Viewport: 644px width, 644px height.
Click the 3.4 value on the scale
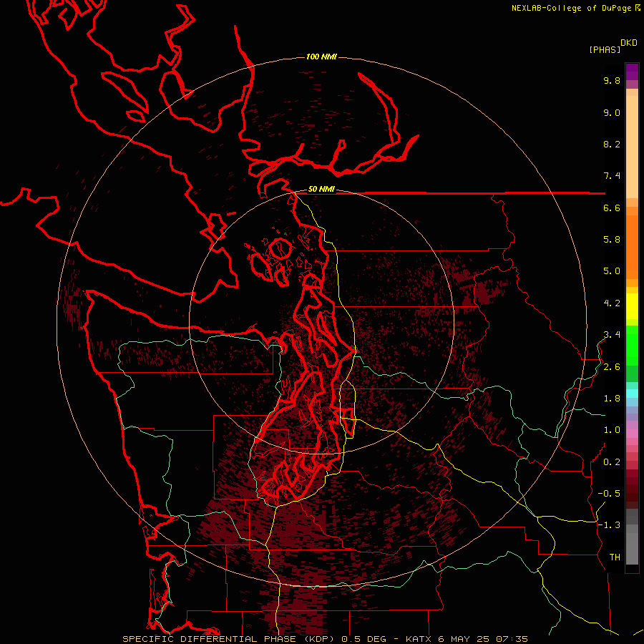[x=612, y=334]
